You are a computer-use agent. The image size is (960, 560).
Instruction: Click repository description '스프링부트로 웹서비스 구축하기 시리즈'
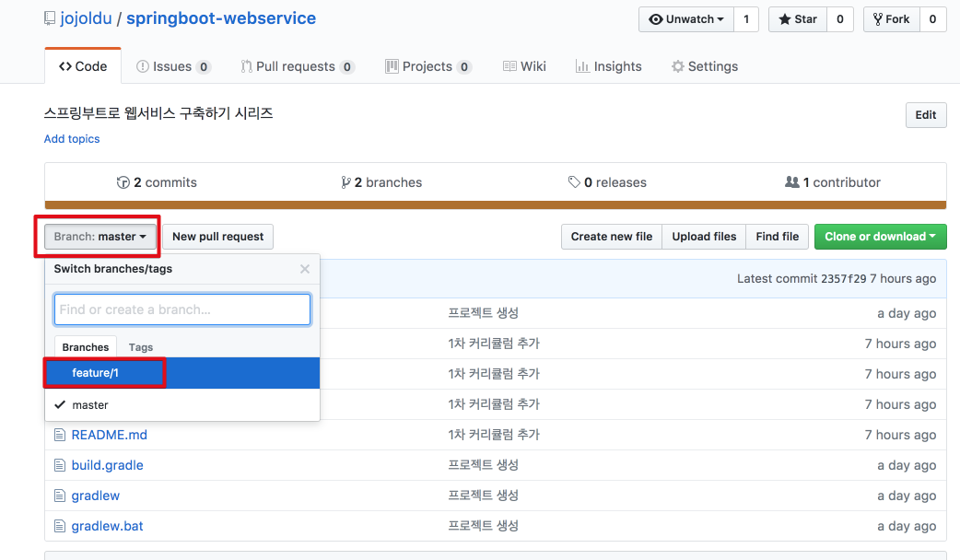tap(158, 113)
